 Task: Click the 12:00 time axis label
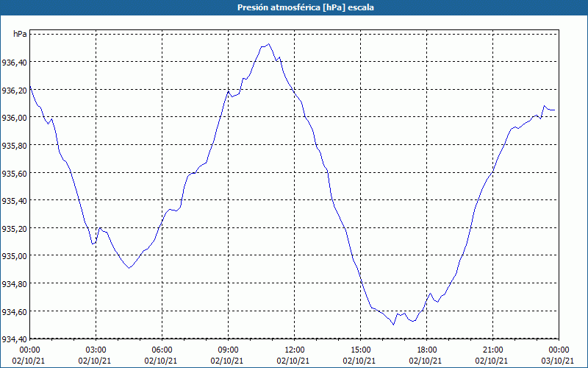pyautogui.click(x=295, y=350)
